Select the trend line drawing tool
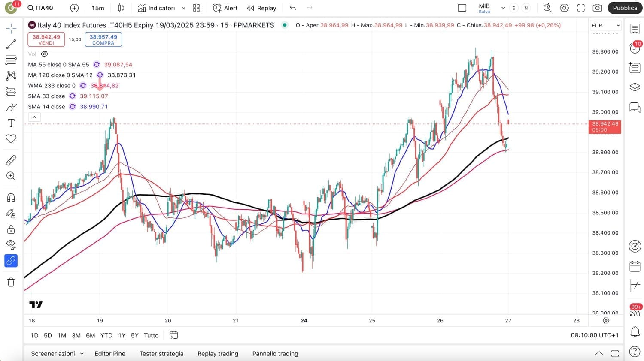The image size is (644, 361). point(11,44)
